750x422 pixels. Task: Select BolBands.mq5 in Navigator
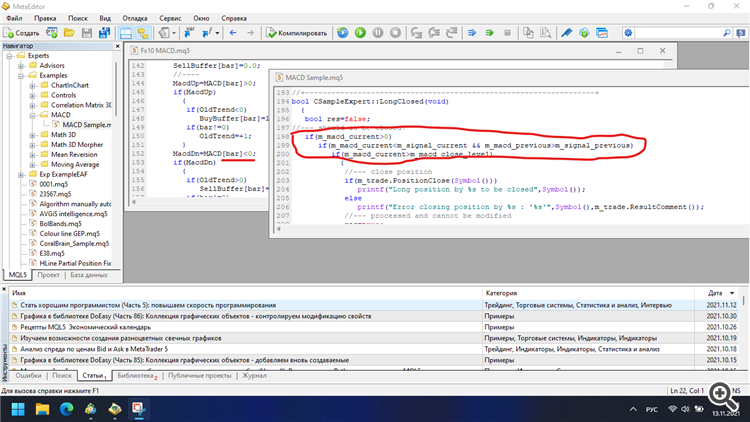click(x=60, y=223)
